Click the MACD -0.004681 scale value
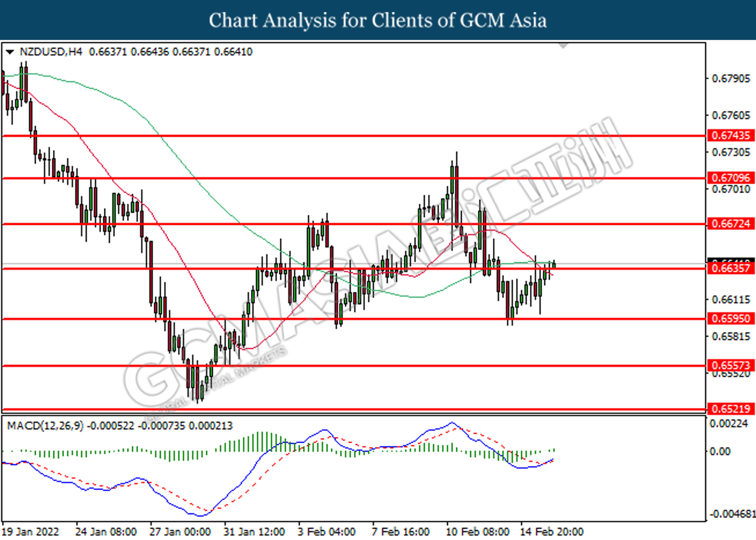 [x=732, y=514]
